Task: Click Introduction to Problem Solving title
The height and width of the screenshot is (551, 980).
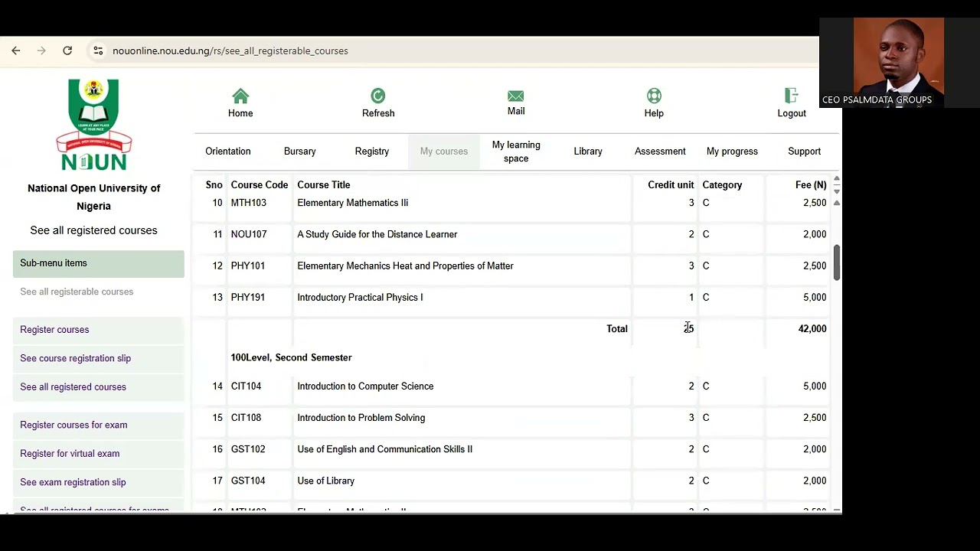Action: 361,418
